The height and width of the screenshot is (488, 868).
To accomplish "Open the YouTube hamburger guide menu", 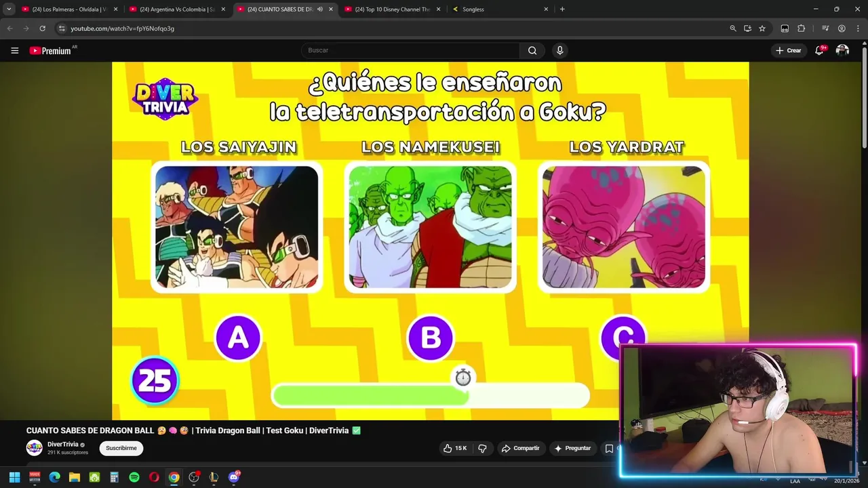I will (x=14, y=50).
